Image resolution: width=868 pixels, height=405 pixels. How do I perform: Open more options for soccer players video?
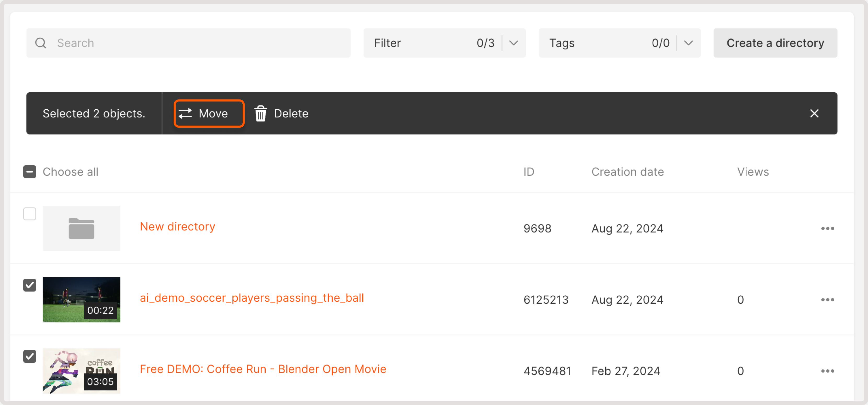pos(827,300)
